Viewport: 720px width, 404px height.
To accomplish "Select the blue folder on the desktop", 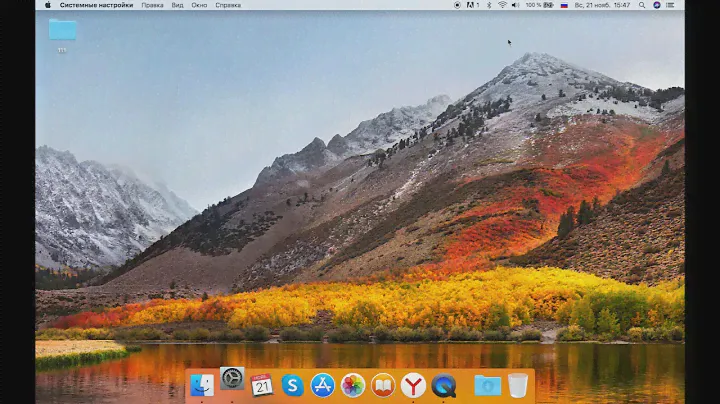I will (62, 30).
